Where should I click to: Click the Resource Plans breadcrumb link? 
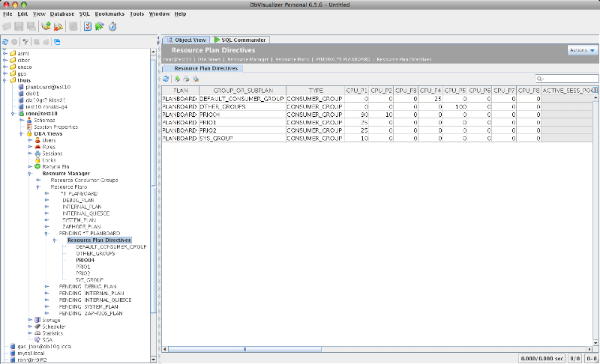click(x=292, y=59)
